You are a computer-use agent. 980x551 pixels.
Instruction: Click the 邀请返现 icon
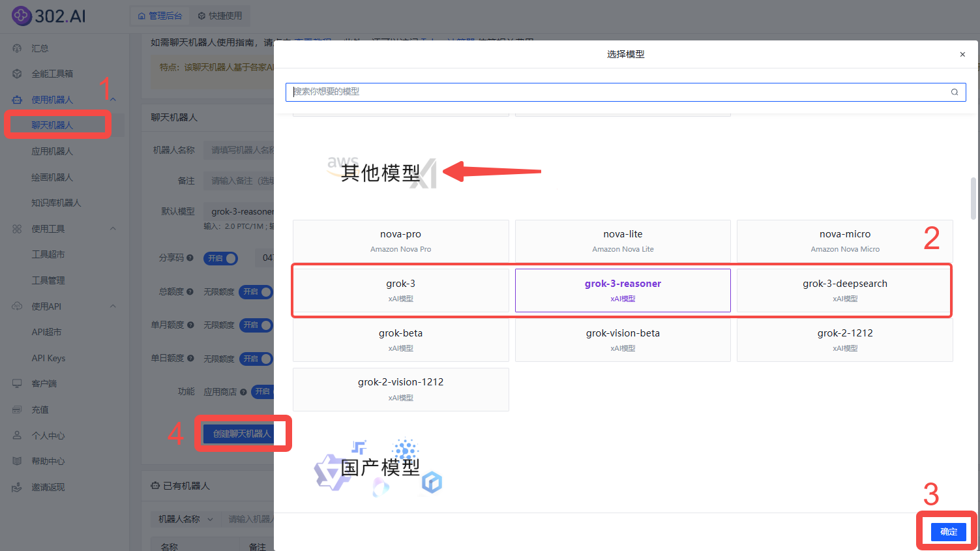[x=17, y=487]
